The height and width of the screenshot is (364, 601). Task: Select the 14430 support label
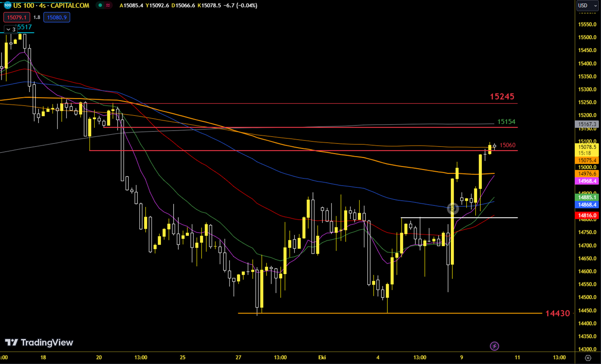[x=557, y=313]
